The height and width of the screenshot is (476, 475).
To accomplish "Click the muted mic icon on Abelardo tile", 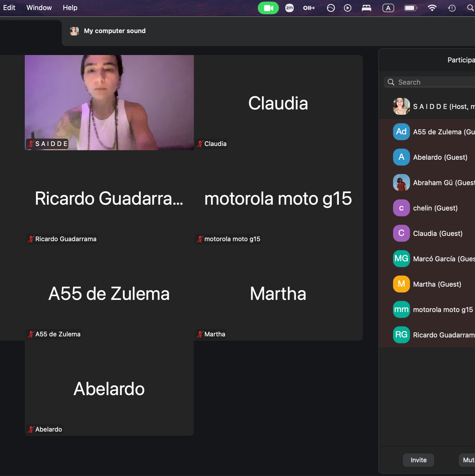I will tap(31, 429).
